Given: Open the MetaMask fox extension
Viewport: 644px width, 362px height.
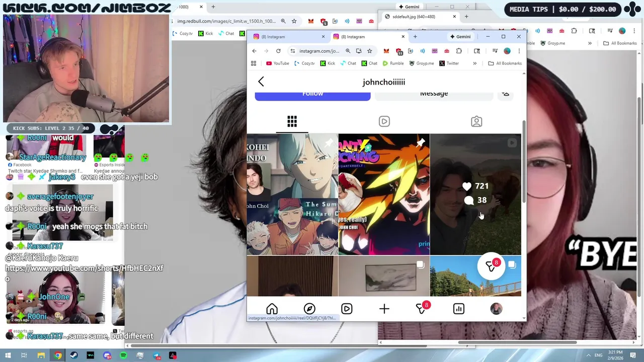Looking at the screenshot, I should 386,51.
